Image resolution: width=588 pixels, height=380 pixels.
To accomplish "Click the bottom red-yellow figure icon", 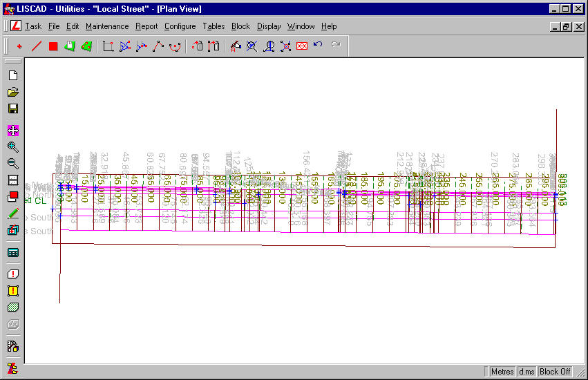I will point(13,368).
